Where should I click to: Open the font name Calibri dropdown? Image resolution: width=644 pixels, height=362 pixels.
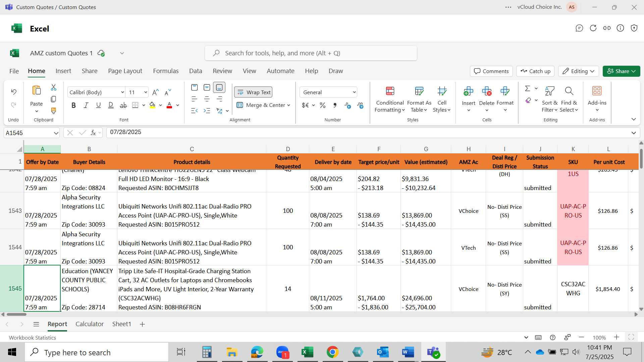(x=122, y=93)
